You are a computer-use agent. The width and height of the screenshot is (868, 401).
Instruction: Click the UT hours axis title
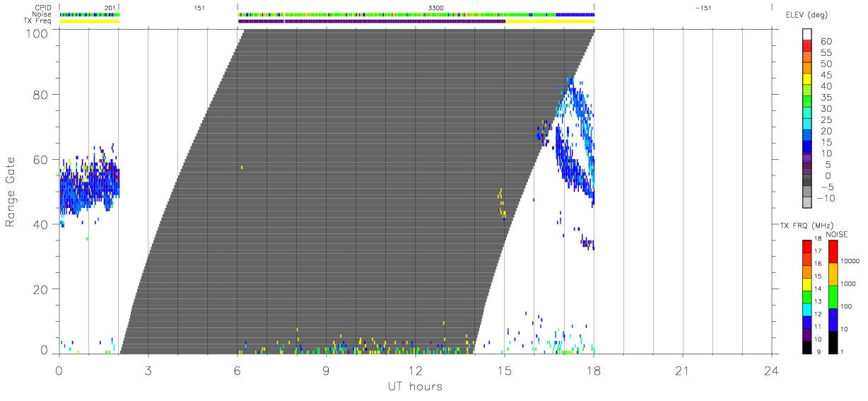point(414,386)
